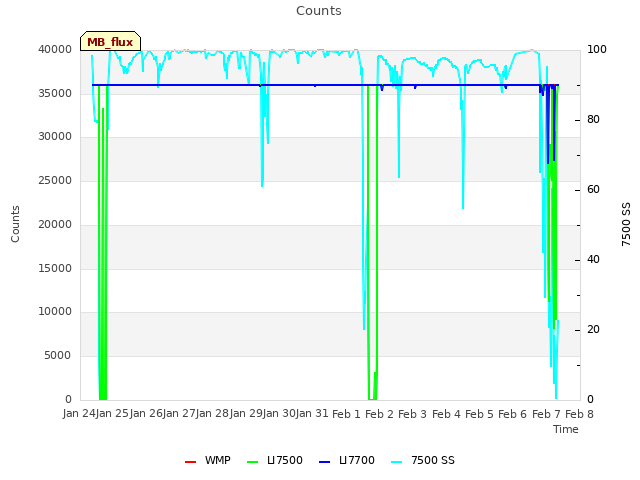
Task: Click the 100 right-axis tick label
Action: click(597, 49)
